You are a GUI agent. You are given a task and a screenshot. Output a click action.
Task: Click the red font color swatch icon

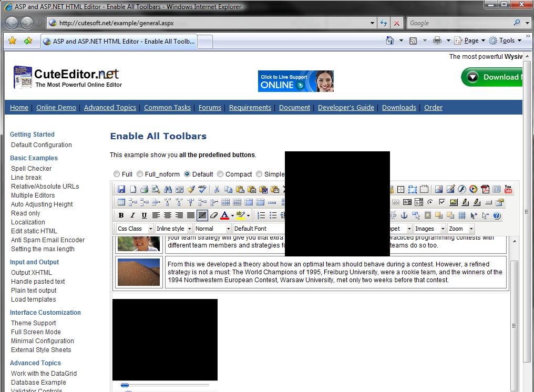click(x=225, y=215)
